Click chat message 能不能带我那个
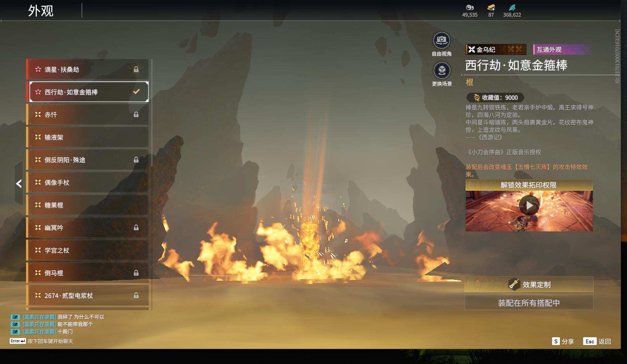Screen dimensions: 627x364 click(75, 324)
